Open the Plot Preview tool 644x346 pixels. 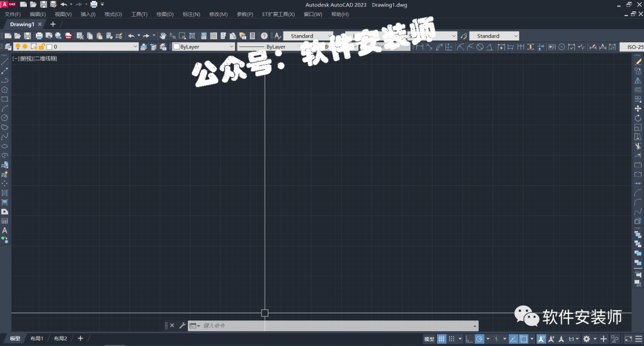tap(49, 36)
